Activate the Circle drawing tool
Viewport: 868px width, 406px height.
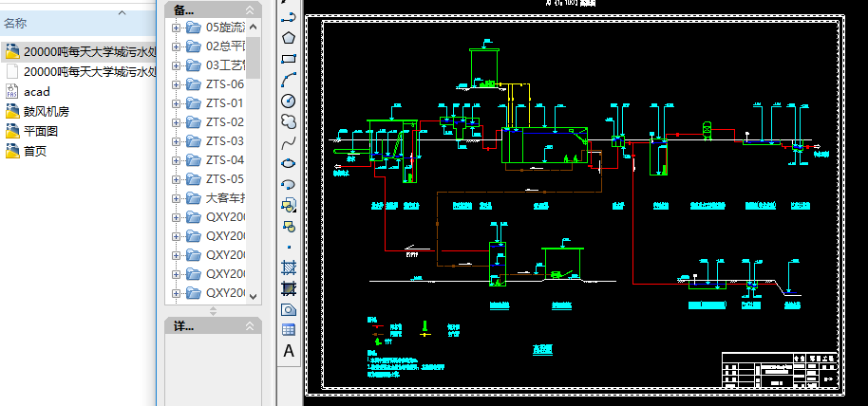pos(289,101)
